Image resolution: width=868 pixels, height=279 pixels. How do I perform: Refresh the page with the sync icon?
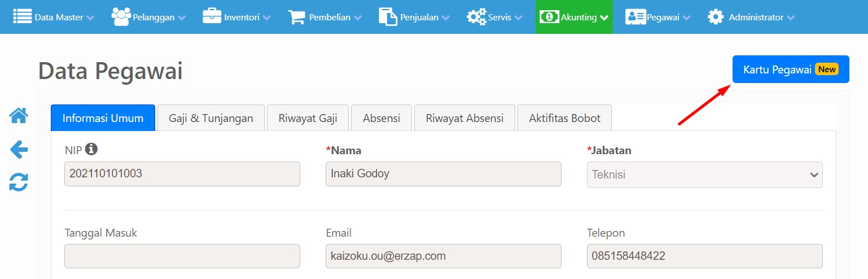(19, 182)
